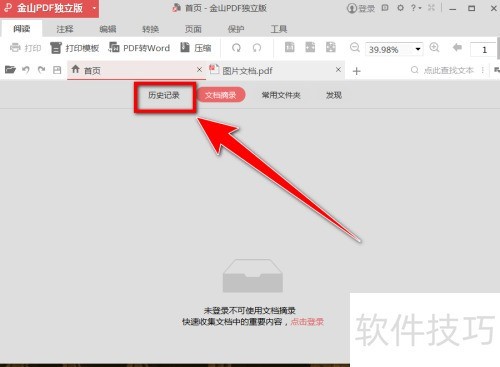The image size is (500, 367).
Task: Rotate page clockwise icon
Action: tap(236, 48)
